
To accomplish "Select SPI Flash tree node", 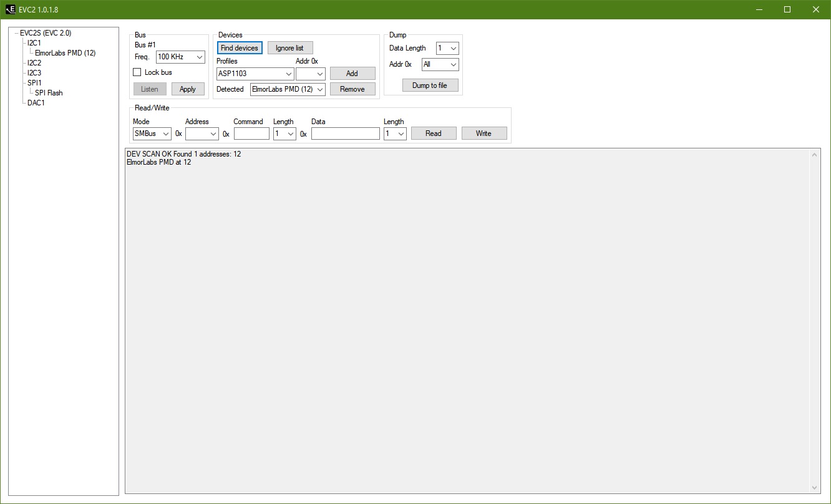I will pyautogui.click(x=49, y=93).
